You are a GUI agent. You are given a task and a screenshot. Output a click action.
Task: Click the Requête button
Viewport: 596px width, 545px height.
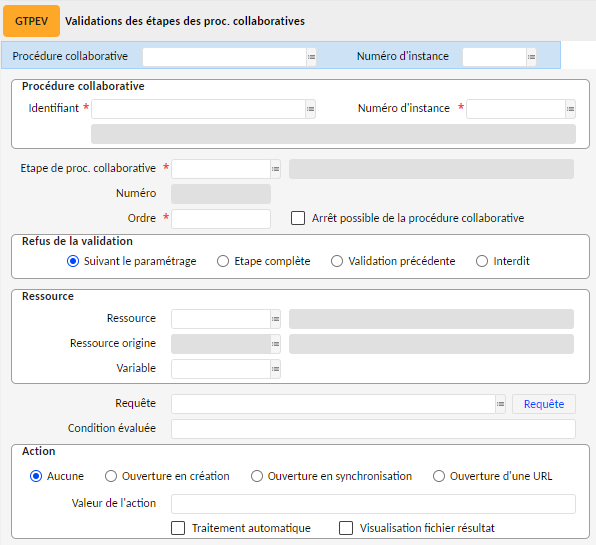point(544,404)
